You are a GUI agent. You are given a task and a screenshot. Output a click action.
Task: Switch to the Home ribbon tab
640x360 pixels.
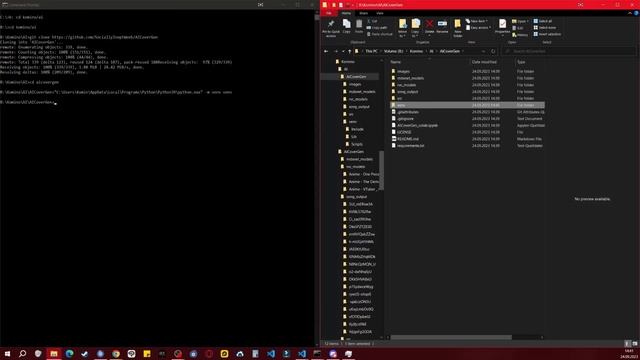(x=346, y=13)
